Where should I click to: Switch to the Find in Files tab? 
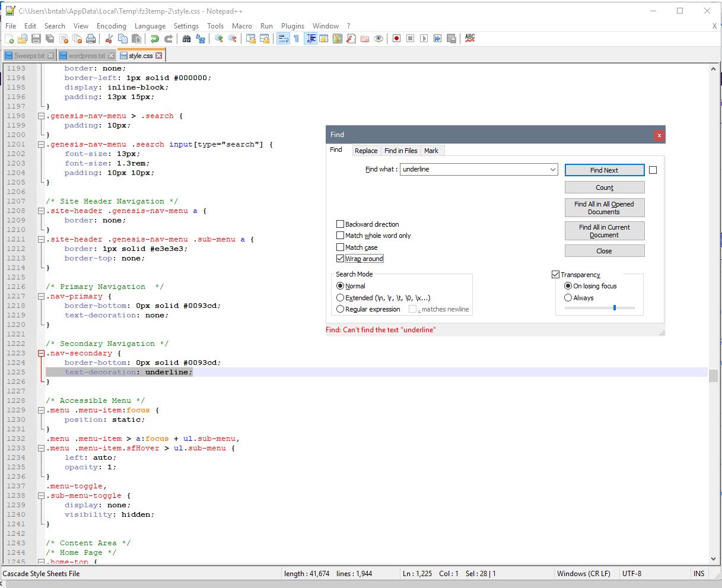(400, 151)
